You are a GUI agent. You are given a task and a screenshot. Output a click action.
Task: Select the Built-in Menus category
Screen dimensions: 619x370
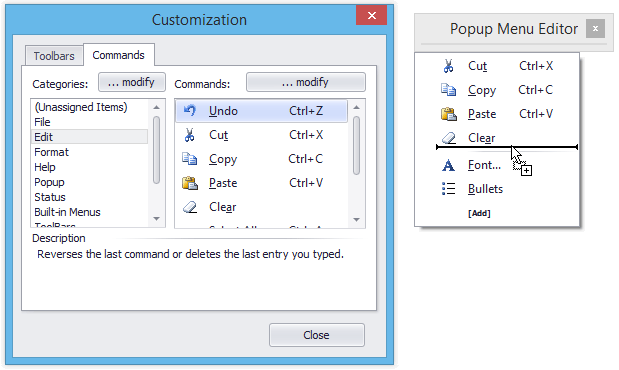(x=68, y=212)
